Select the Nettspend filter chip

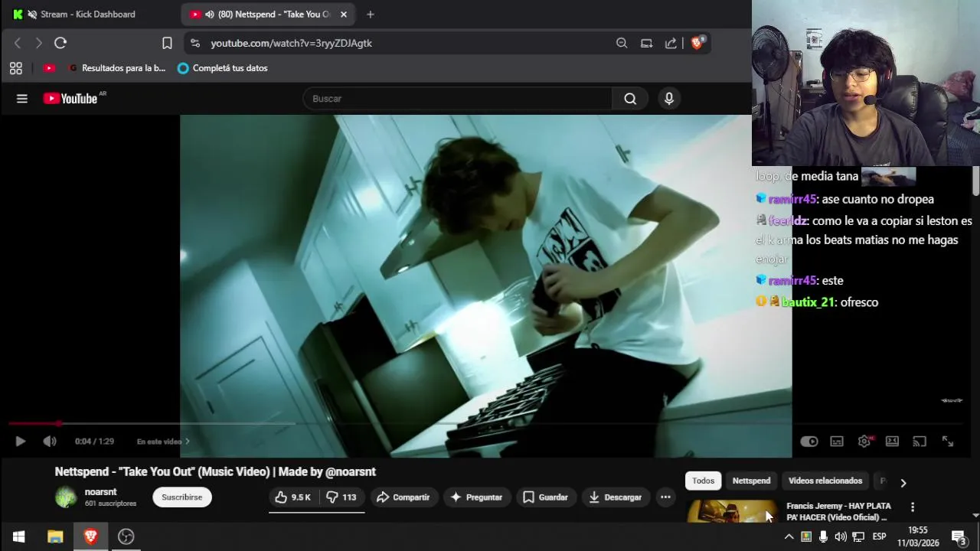point(751,481)
